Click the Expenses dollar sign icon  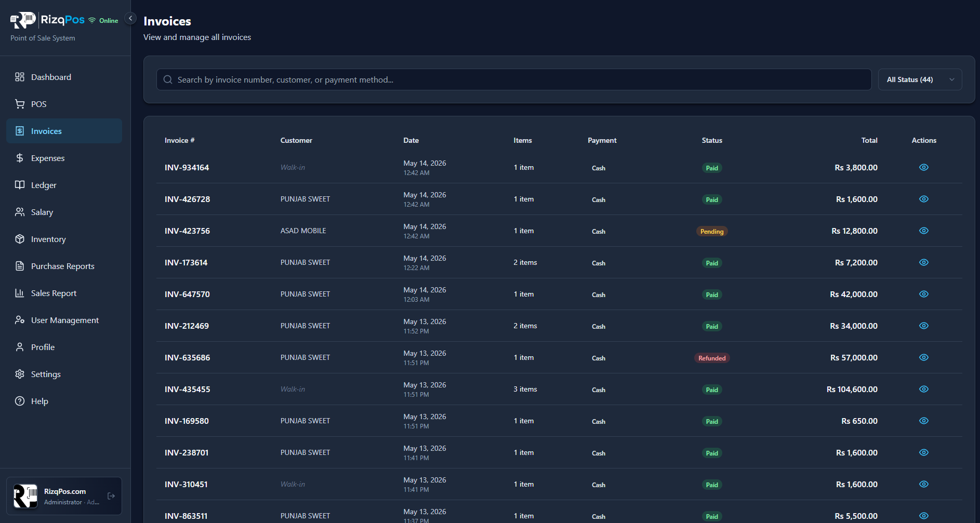20,158
